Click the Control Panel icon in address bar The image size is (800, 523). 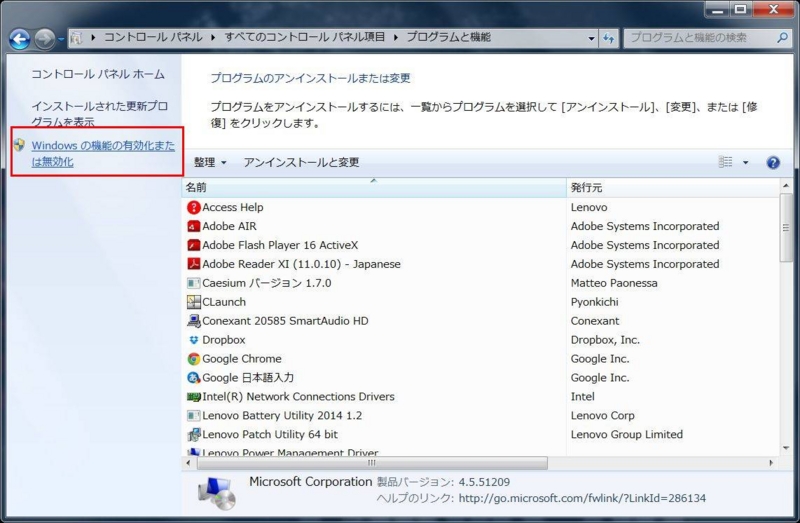point(77,38)
